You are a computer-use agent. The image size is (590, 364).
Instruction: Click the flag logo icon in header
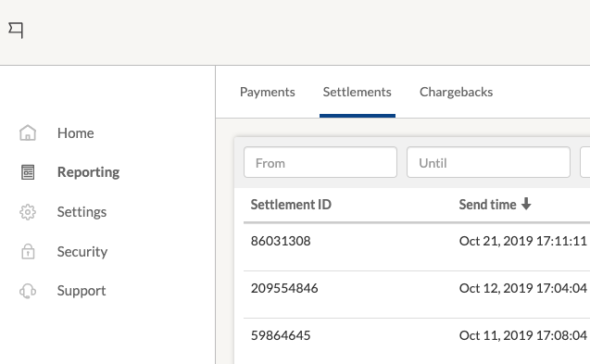click(16, 31)
